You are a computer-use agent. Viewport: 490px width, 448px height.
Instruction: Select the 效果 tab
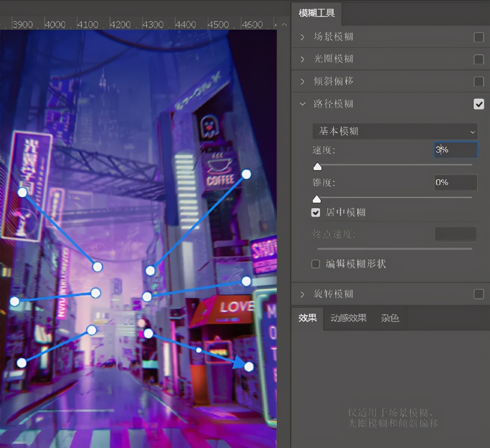point(307,318)
